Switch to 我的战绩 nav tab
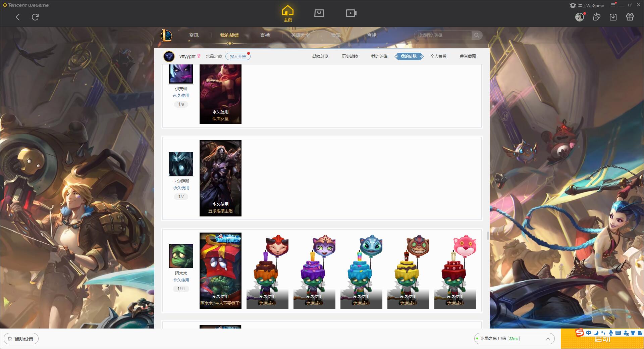Viewport: 644px width, 349px height. click(x=229, y=35)
